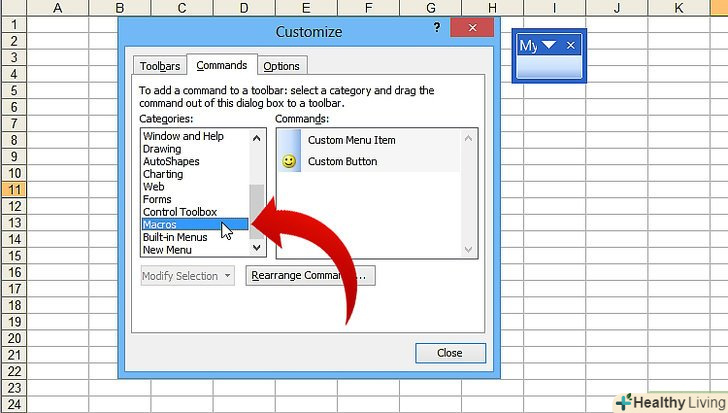This screenshot has height=413, width=728.
Task: Click the Close button
Action: pyautogui.click(x=450, y=353)
